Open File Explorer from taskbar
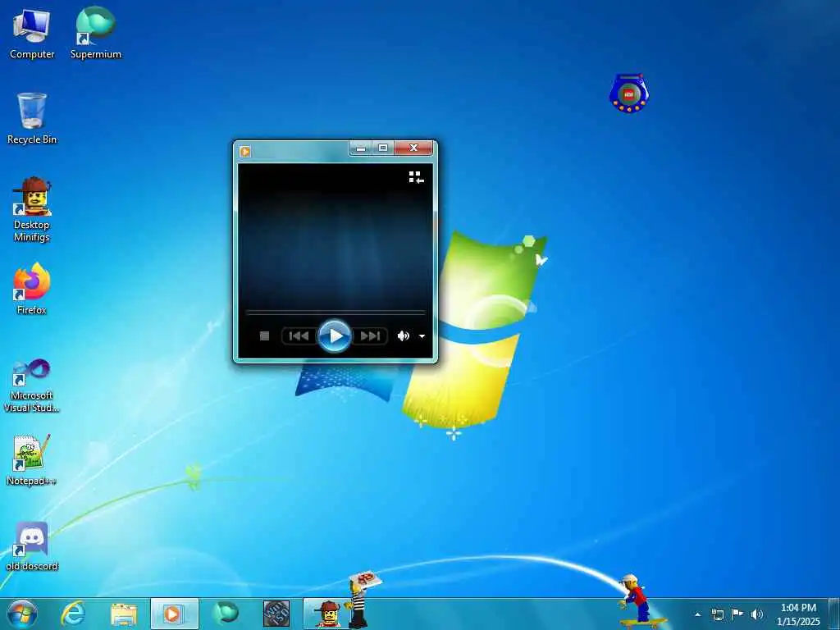The width and height of the screenshot is (840, 630). click(124, 614)
